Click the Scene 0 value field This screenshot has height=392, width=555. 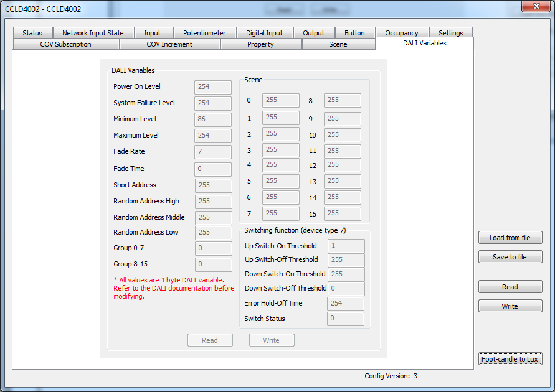tap(281, 100)
